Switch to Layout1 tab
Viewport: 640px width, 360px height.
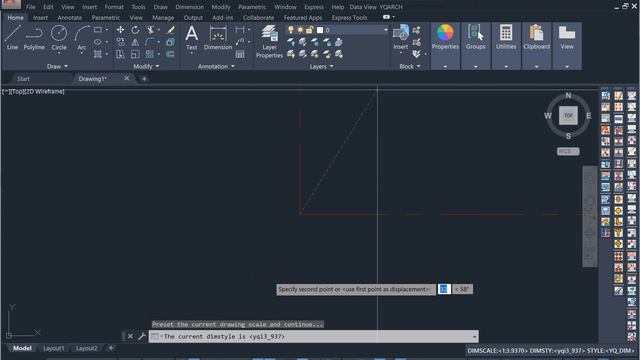53,348
